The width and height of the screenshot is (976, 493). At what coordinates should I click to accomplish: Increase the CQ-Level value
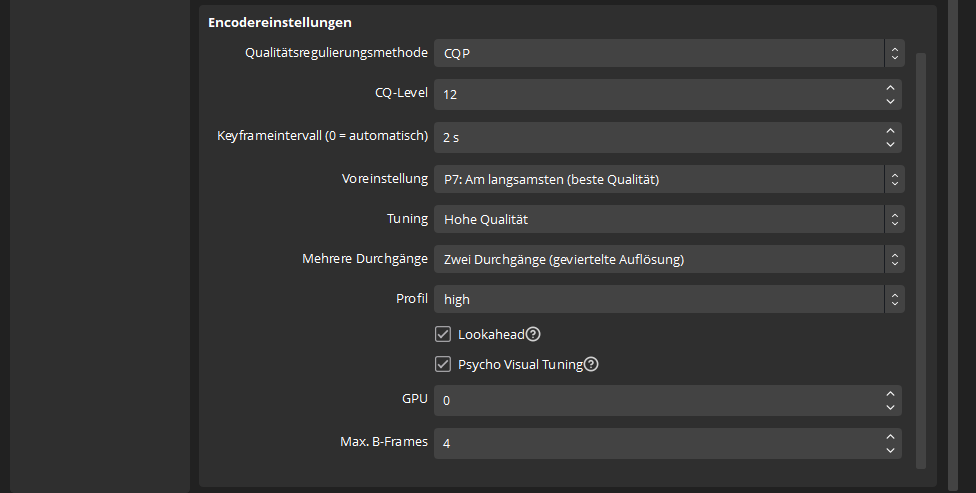[x=890, y=88]
